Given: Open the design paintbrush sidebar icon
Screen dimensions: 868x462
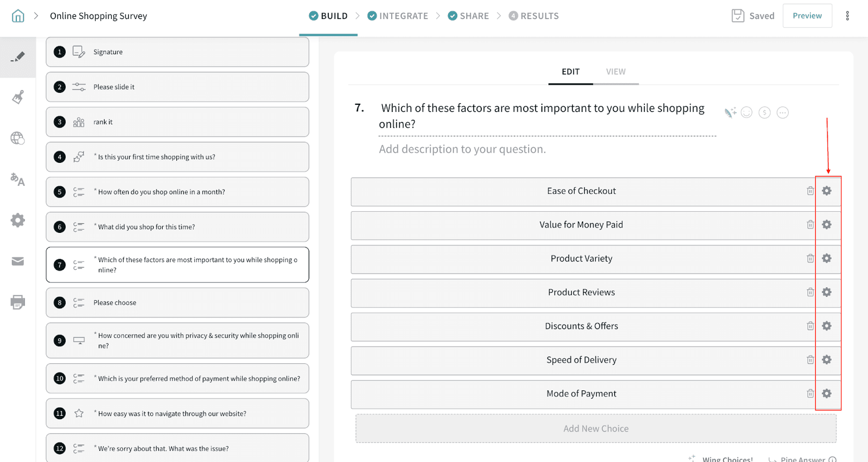Looking at the screenshot, I should (x=18, y=97).
